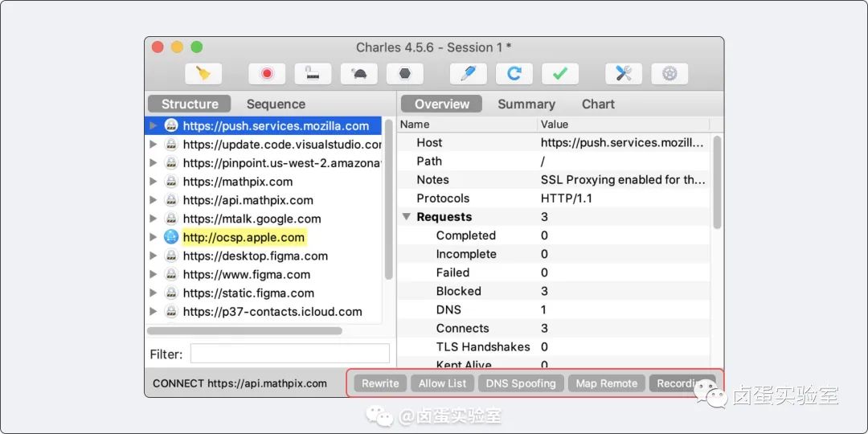Expand the ocsp.apple.com host node
The image size is (868, 434).
click(154, 237)
